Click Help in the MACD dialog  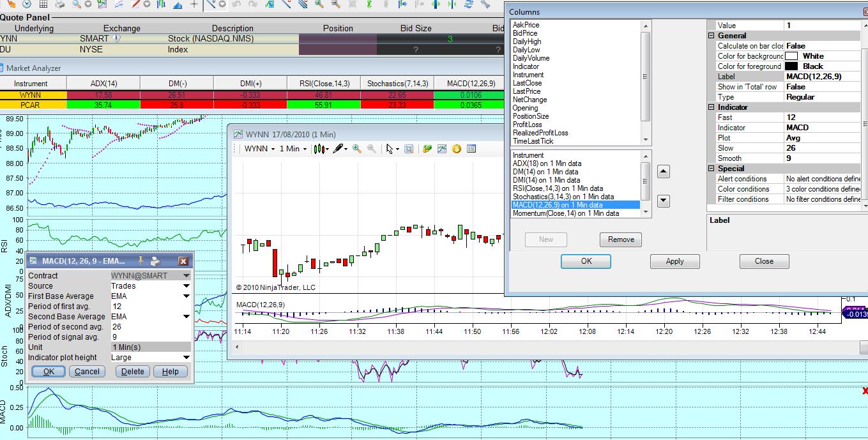(x=171, y=371)
